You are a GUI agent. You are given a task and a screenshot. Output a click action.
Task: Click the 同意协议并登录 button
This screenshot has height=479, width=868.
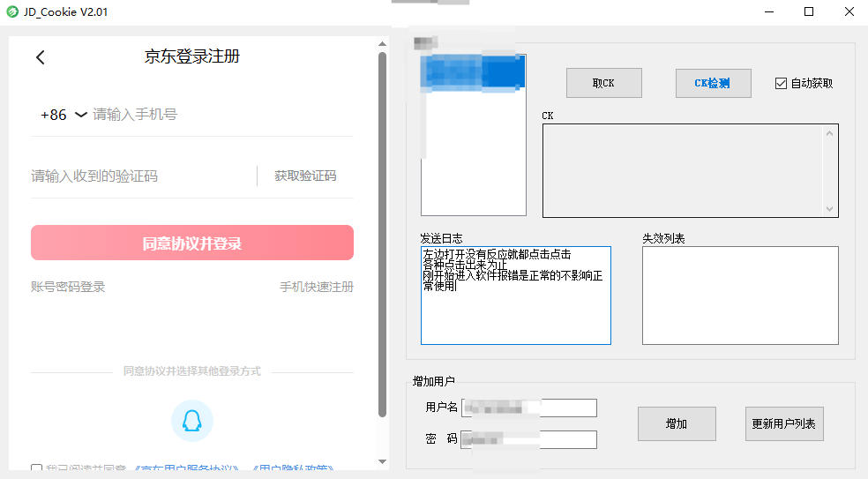point(192,243)
